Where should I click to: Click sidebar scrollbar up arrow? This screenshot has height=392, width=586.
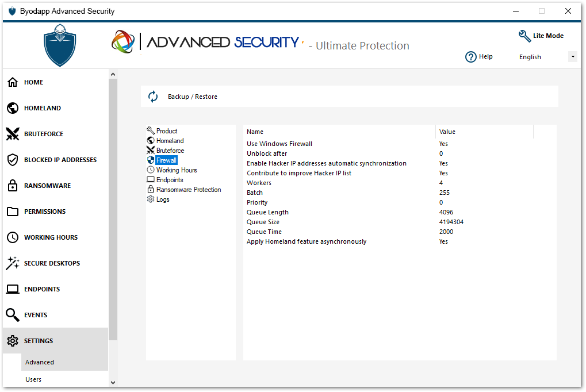click(113, 74)
